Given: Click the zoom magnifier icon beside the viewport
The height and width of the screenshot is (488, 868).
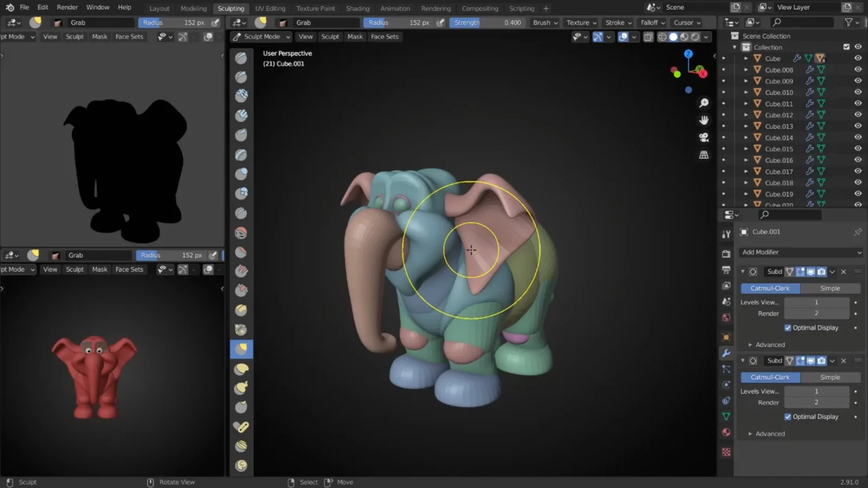Looking at the screenshot, I should click(x=704, y=103).
